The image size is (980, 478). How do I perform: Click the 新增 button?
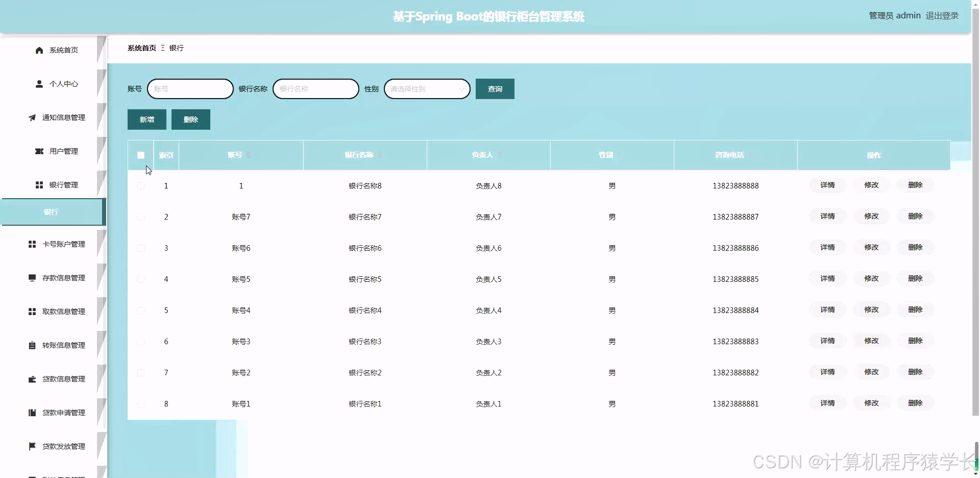[147, 119]
